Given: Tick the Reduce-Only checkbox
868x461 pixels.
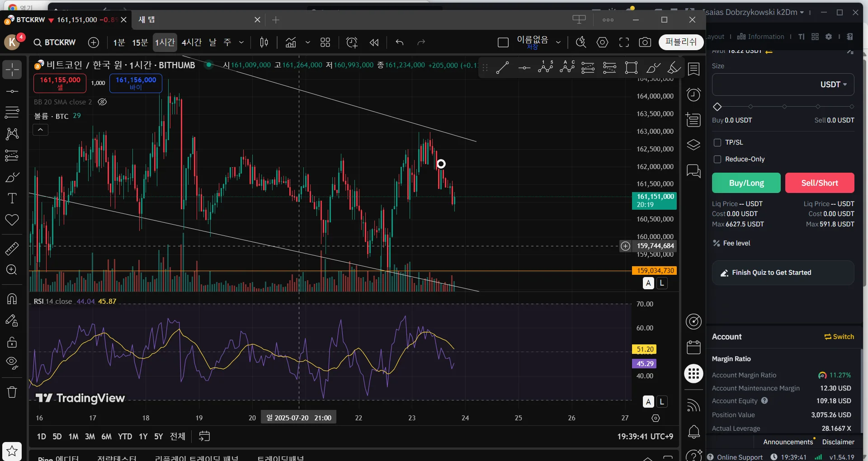Looking at the screenshot, I should click(717, 159).
